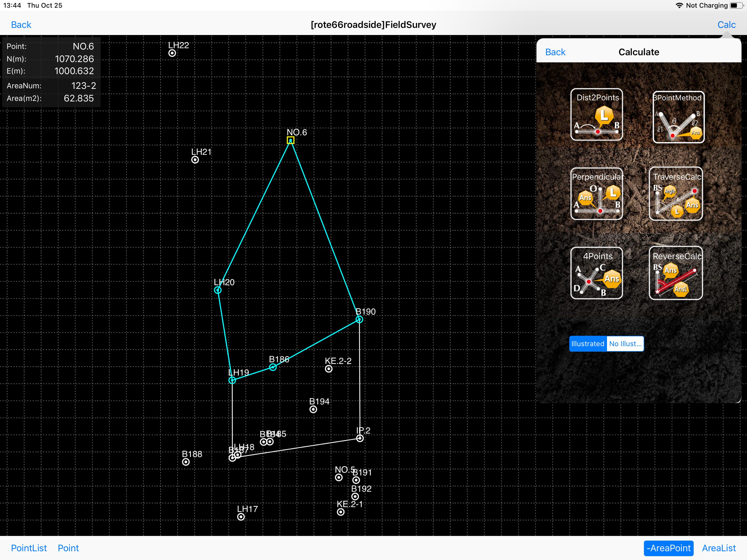747x560 pixels.
Task: Select survey point B190 marker
Action: click(x=359, y=320)
